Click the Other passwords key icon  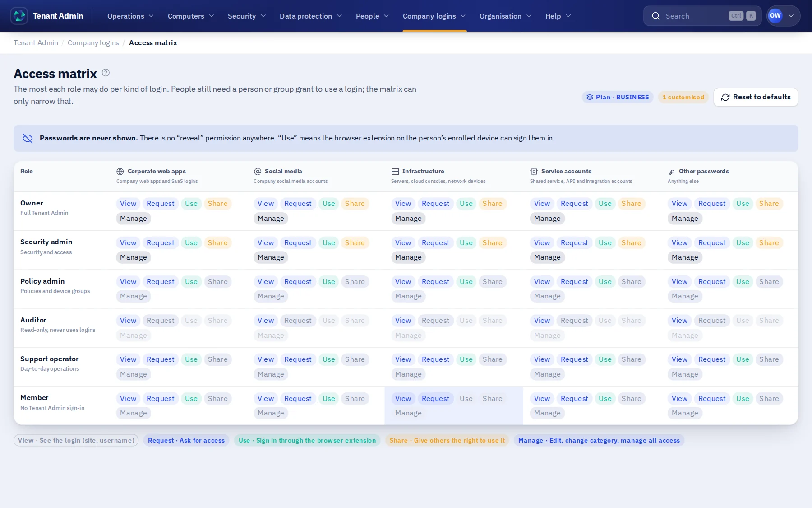click(671, 172)
